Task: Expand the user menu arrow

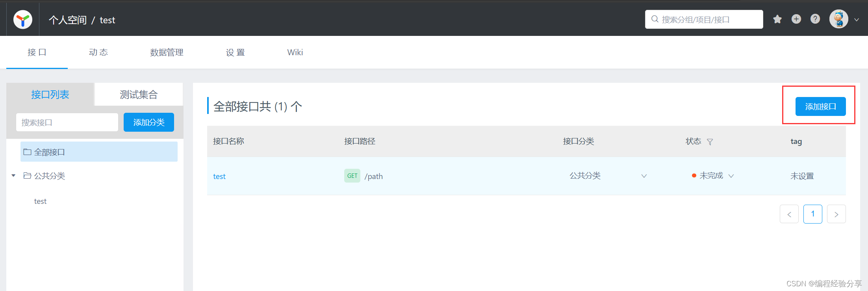Action: click(857, 19)
